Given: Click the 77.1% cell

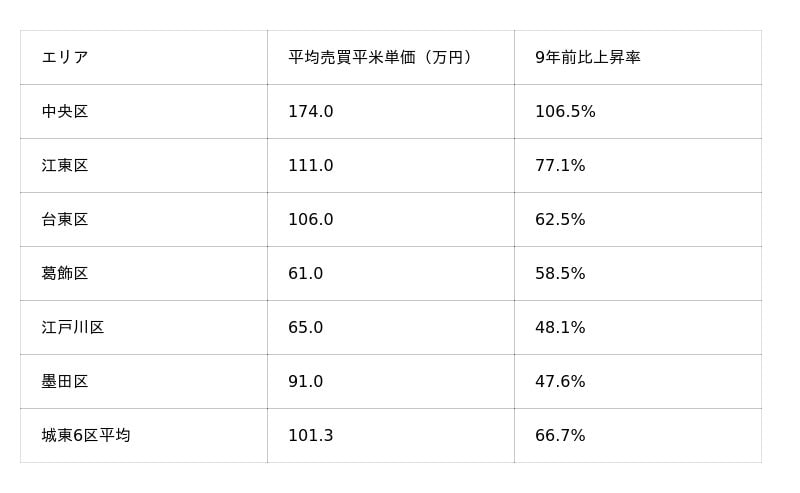Looking at the screenshot, I should (560, 166).
